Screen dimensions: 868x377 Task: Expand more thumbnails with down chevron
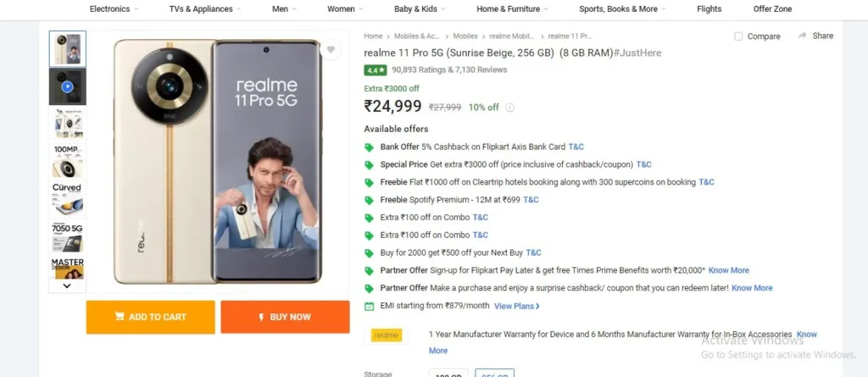[x=67, y=286]
